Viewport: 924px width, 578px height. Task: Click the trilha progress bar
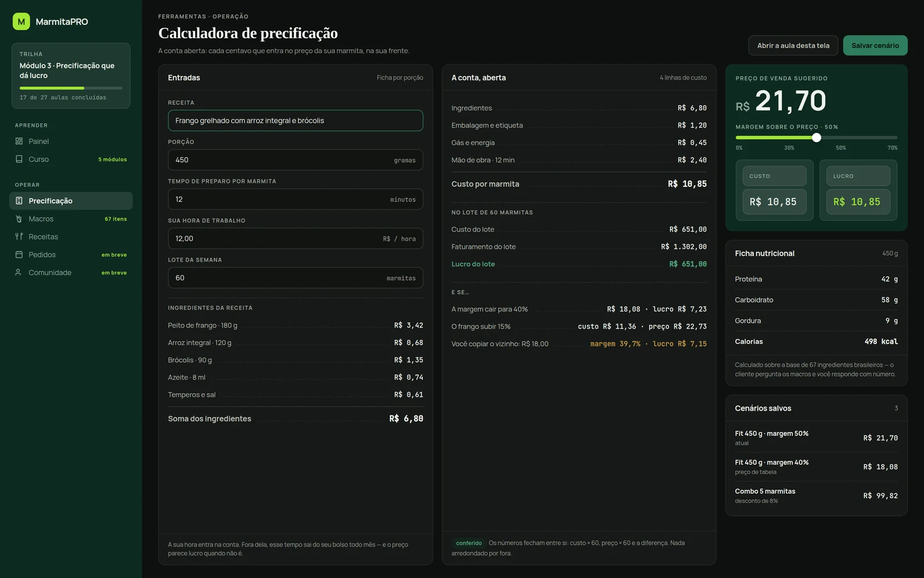tap(71, 88)
